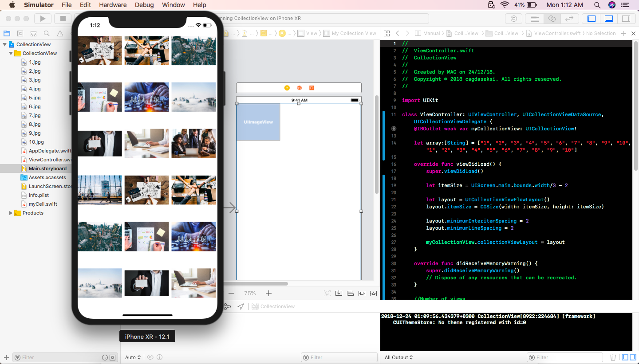Screen dimensions: 639x364
Task: Open the Source Control navigator icon
Action: (x=20, y=33)
